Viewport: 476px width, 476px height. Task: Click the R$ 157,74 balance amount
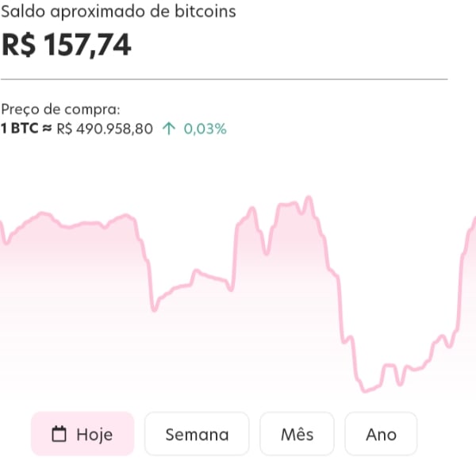[67, 45]
